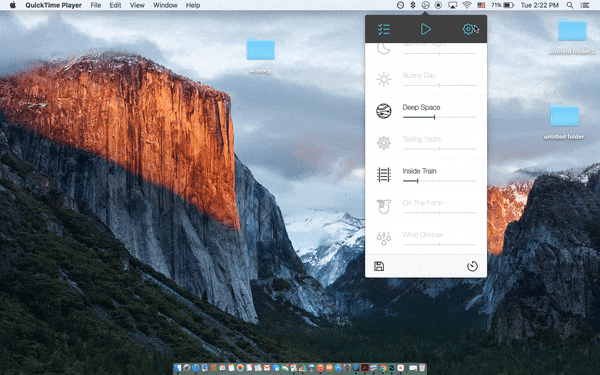
Task: Click the screen recording stop icon
Action: coord(439,5)
